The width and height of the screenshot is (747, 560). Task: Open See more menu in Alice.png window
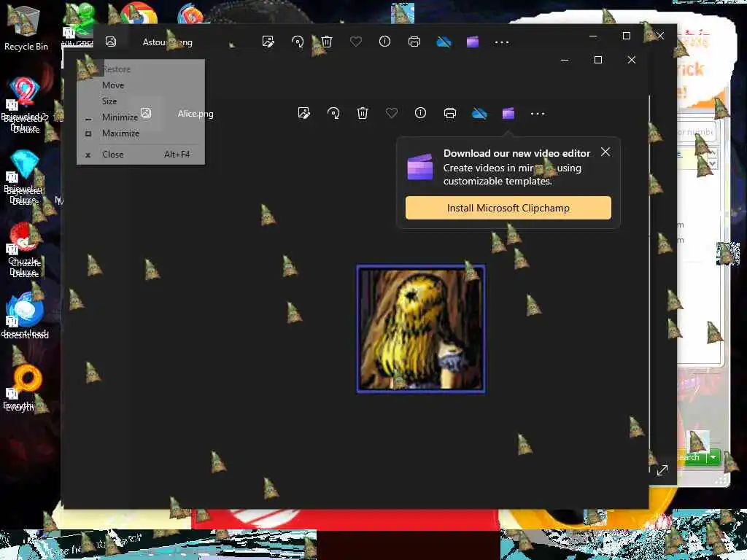click(x=538, y=113)
